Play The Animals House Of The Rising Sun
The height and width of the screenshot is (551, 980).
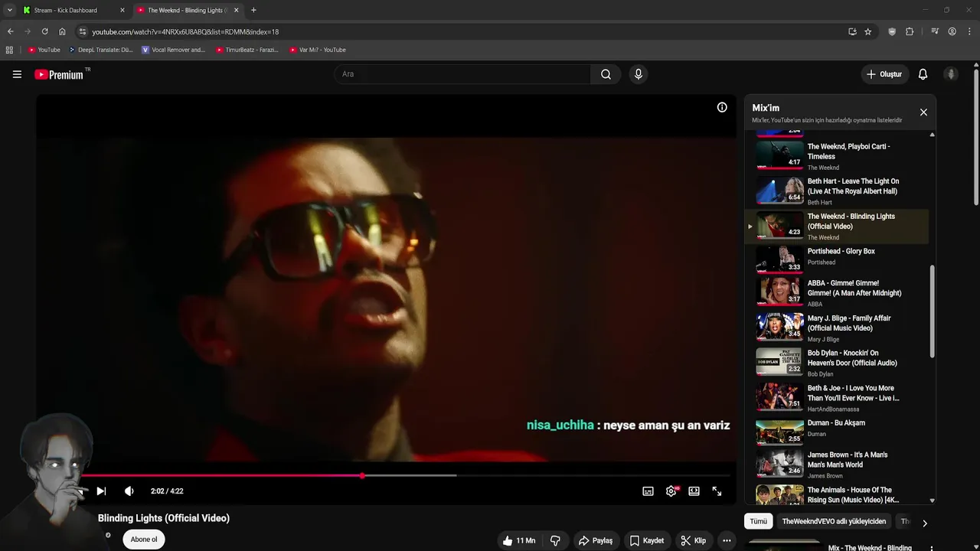pos(836,494)
